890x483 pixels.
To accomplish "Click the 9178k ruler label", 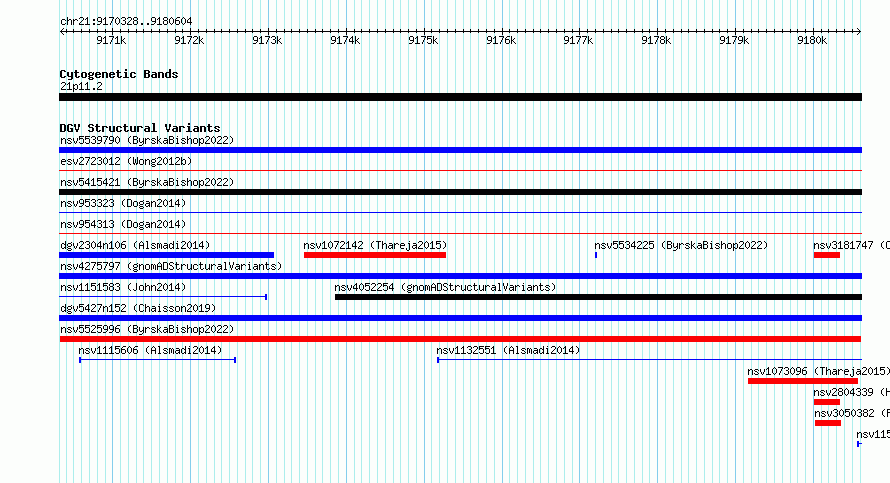I will pyautogui.click(x=656, y=40).
